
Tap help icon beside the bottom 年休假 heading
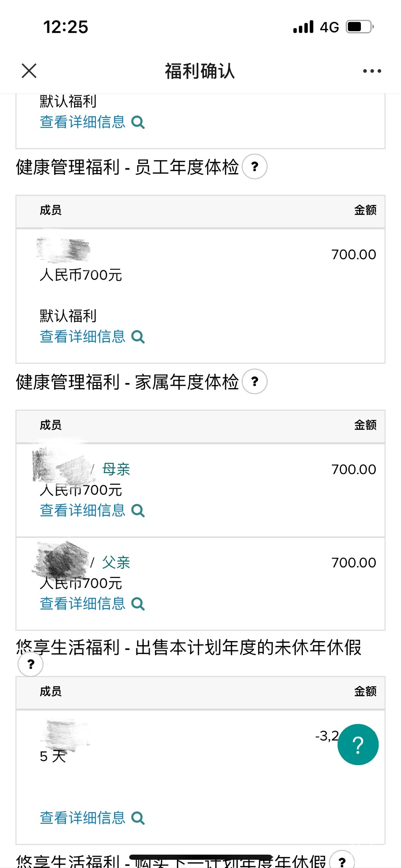(342, 861)
